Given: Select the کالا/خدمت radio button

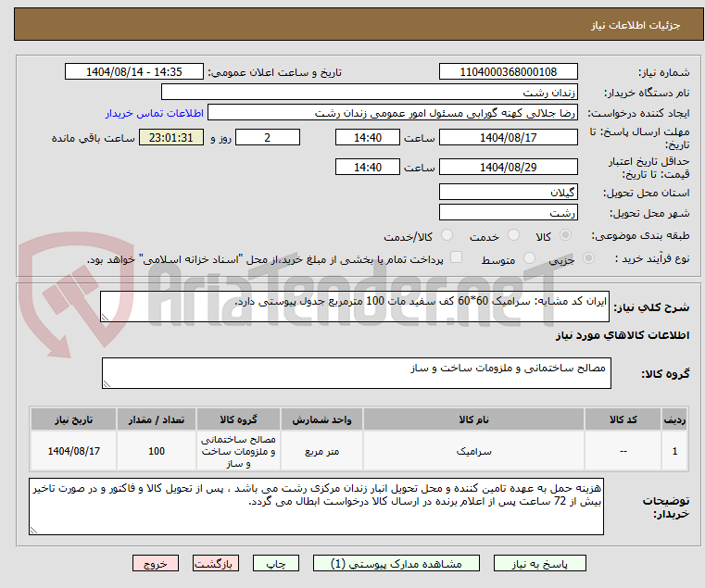Looking at the screenshot, I should [x=447, y=235].
